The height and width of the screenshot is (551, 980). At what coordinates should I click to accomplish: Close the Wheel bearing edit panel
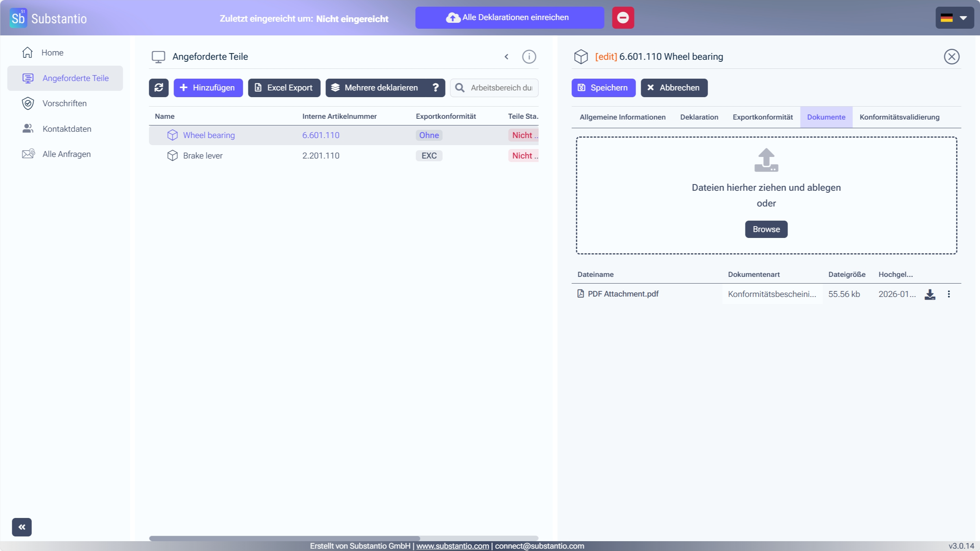[951, 57]
